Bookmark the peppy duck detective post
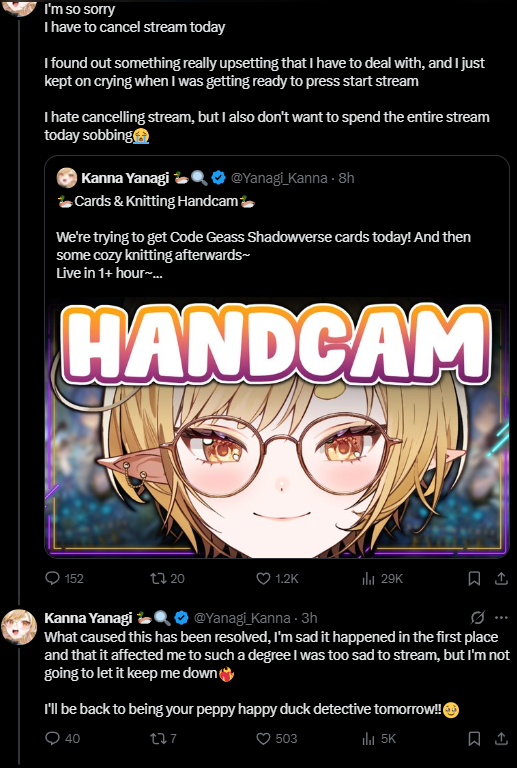Image resolution: width=517 pixels, height=768 pixels. 474,738
